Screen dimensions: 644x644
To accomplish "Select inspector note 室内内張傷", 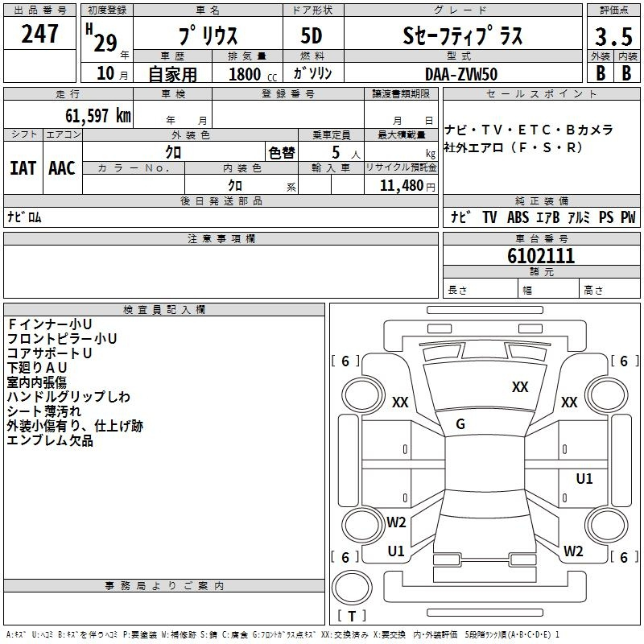I will click(x=36, y=382).
